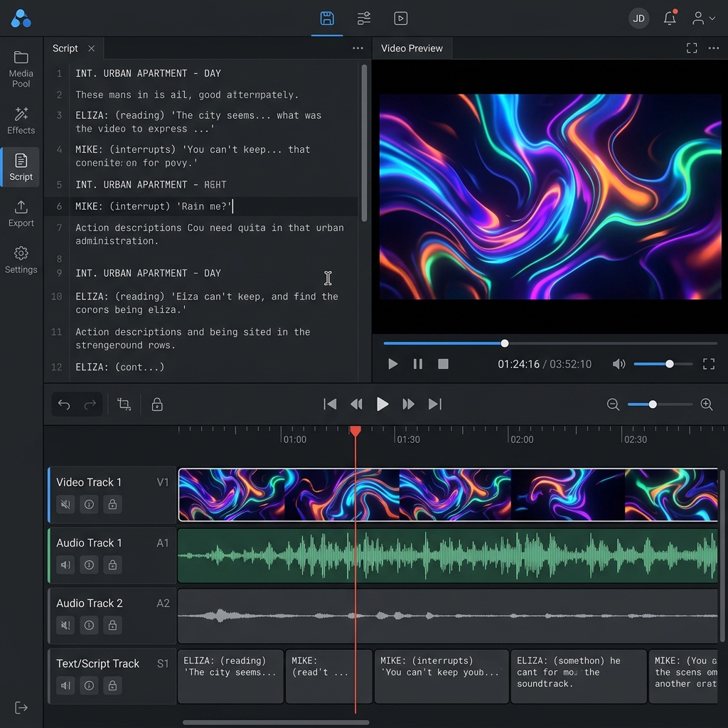Lock Audio Track 1
Screen dimensions: 728x728
pyautogui.click(x=112, y=564)
